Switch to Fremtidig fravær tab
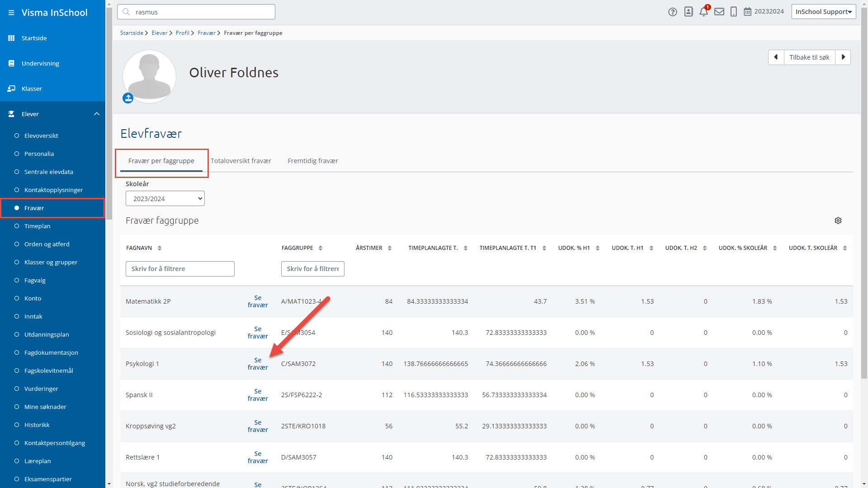Screen dimensions: 868x488 pyautogui.click(x=313, y=161)
